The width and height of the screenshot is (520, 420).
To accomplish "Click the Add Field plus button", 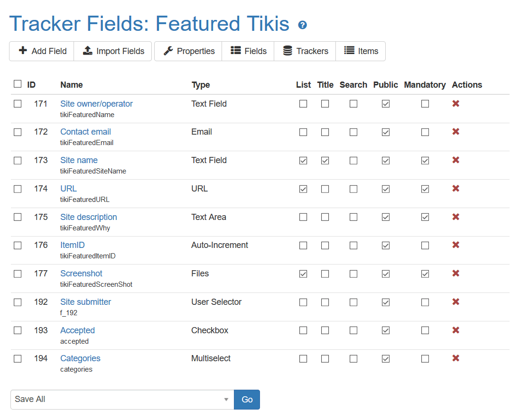I will point(42,51).
